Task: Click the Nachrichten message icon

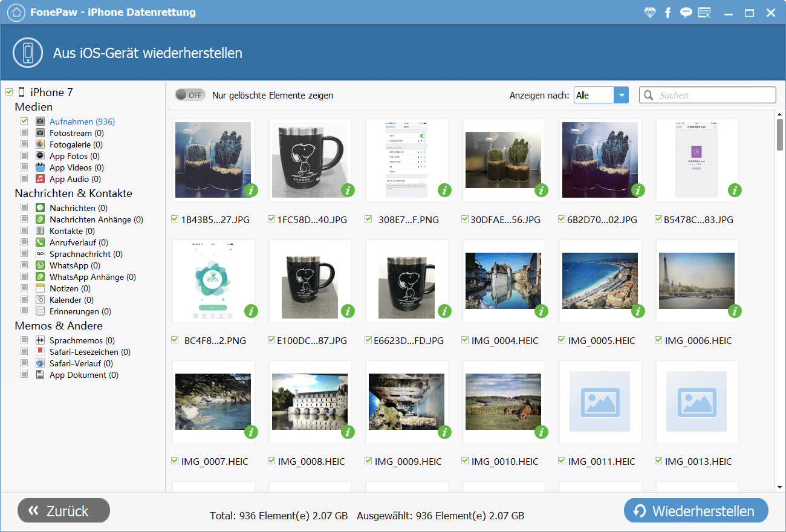Action: click(40, 208)
